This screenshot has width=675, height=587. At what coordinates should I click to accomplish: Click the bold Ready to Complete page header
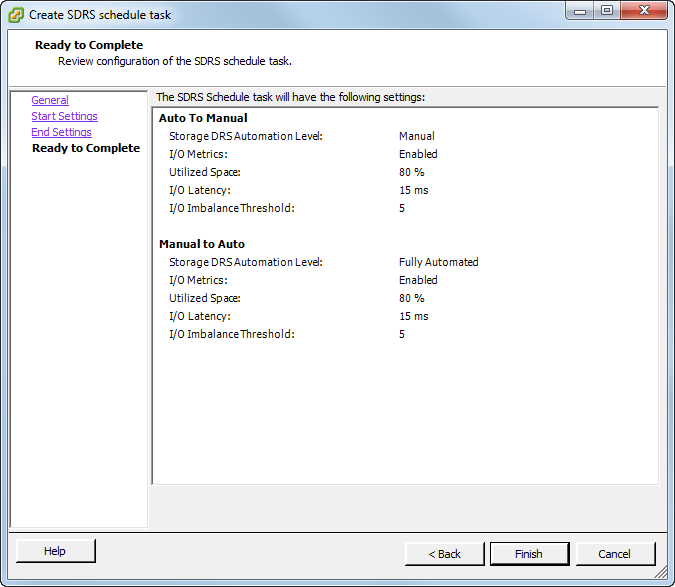click(x=89, y=45)
